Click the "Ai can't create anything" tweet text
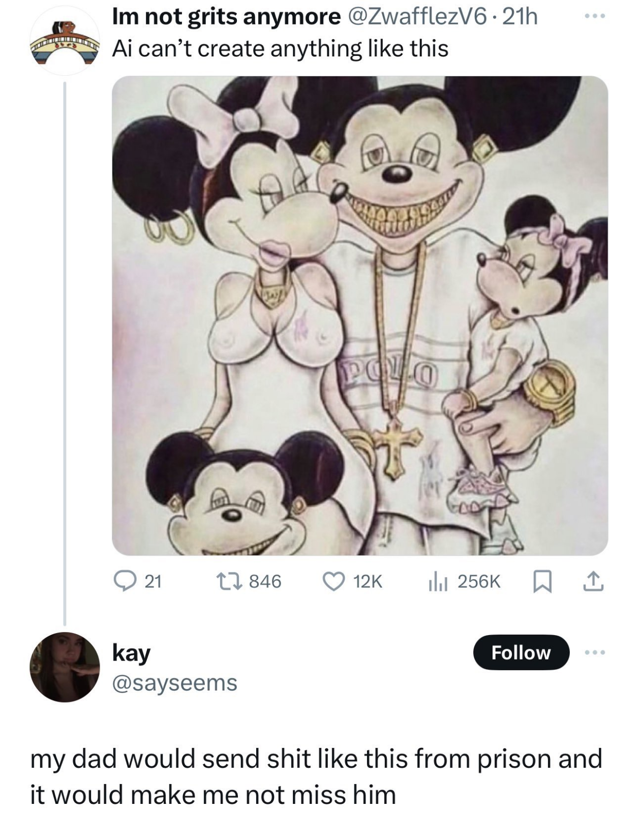 pyautogui.click(x=280, y=49)
